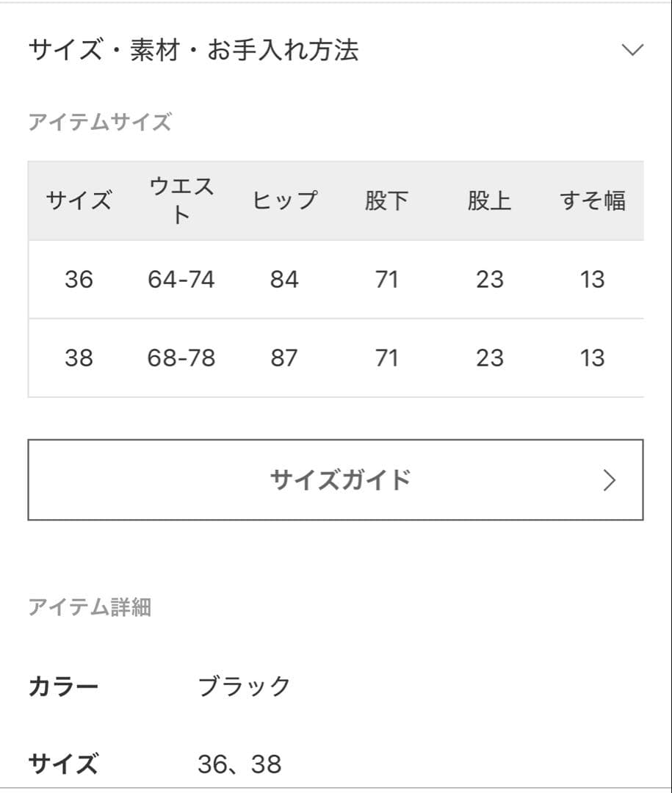The image size is (672, 793).
Task: Click the right arrow on サイズガイド
Action: 609,479
